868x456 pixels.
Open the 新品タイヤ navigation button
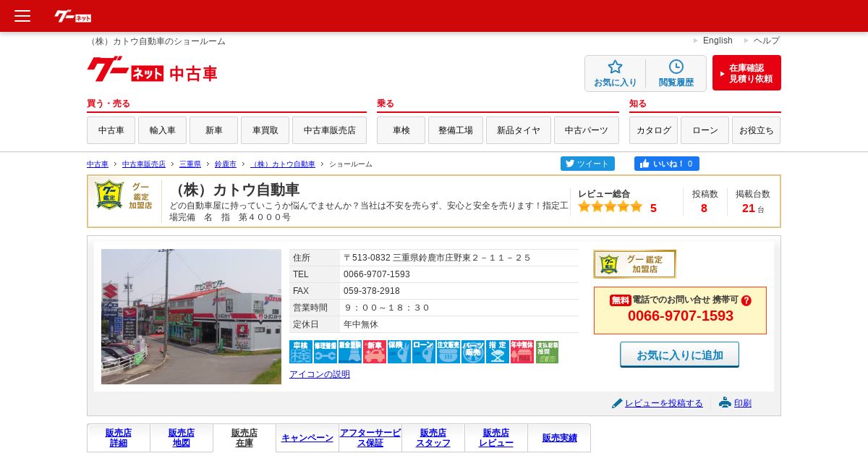tap(519, 130)
